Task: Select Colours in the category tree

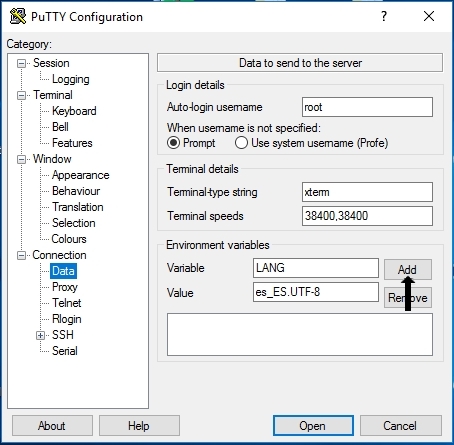Action: pos(69,239)
